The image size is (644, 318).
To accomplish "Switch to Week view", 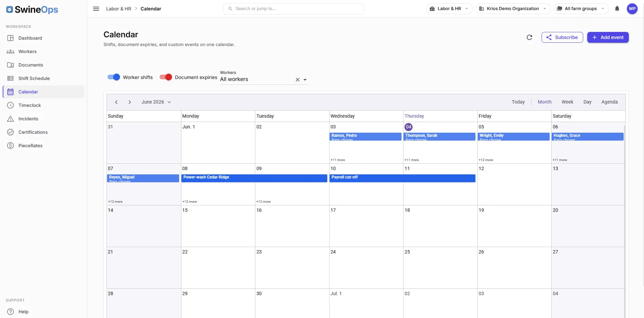I will tap(567, 102).
